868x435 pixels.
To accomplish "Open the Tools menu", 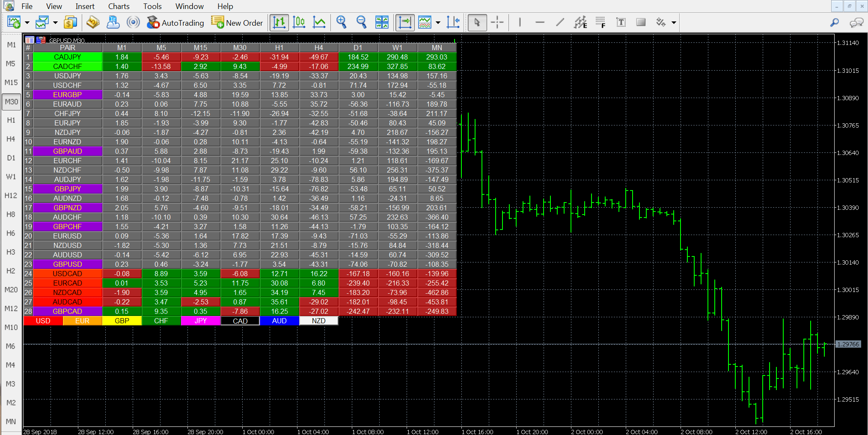I will click(x=152, y=6).
